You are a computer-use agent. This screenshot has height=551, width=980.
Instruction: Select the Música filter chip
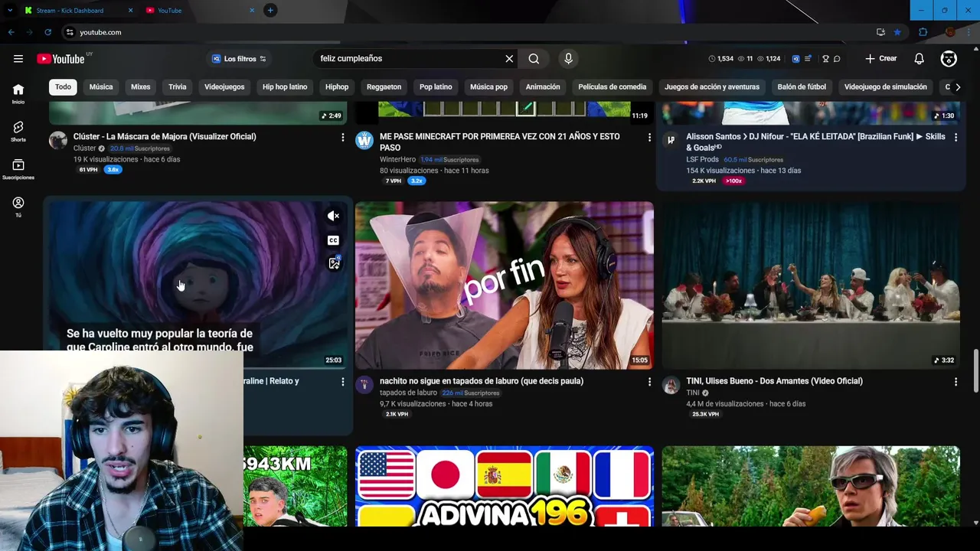[100, 86]
